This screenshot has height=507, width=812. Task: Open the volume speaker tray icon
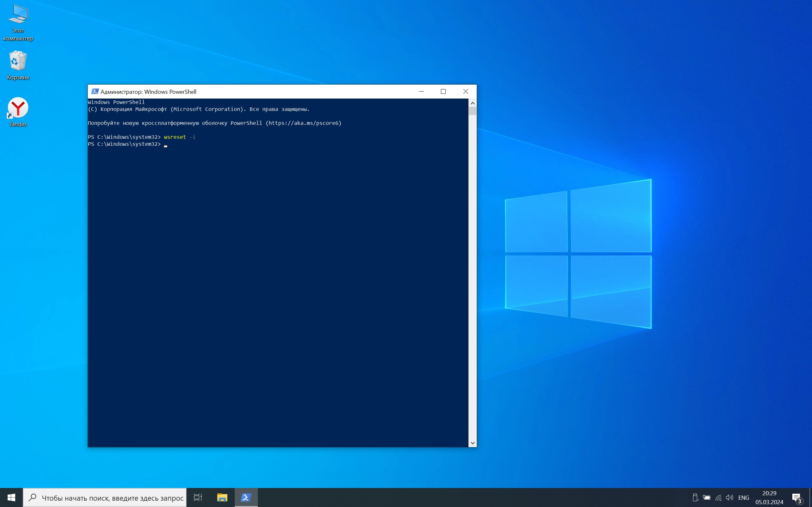[x=729, y=497]
